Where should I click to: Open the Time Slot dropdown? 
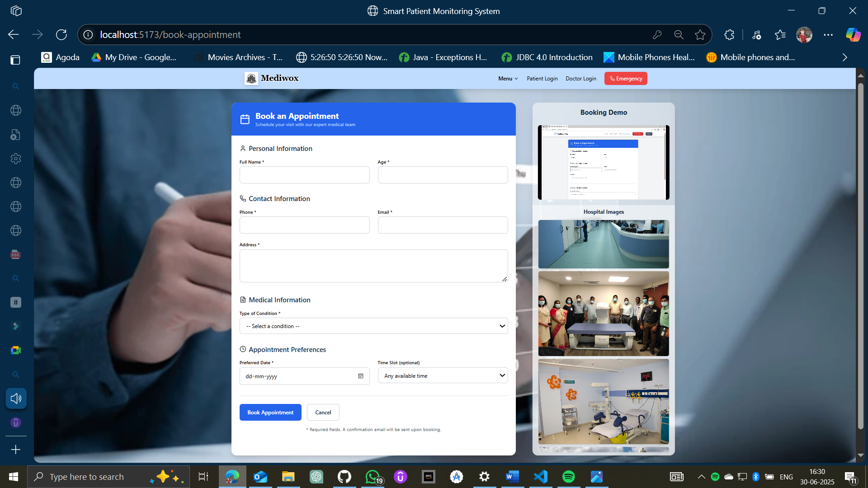(x=443, y=375)
